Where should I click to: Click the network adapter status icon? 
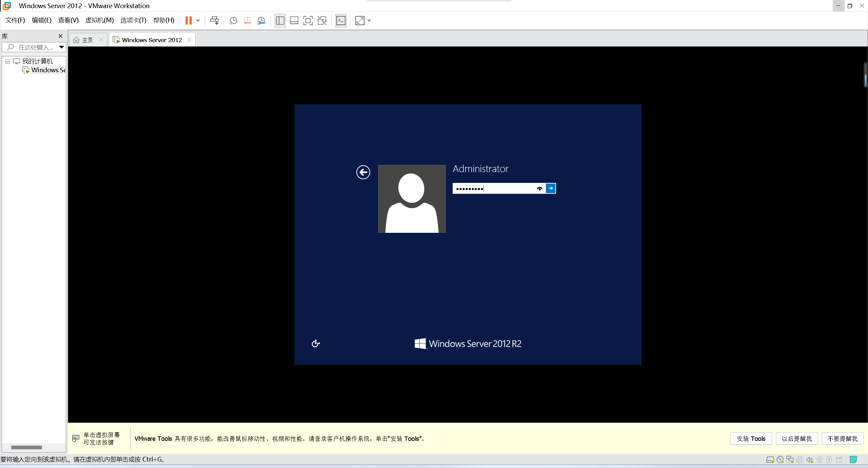pos(790,460)
